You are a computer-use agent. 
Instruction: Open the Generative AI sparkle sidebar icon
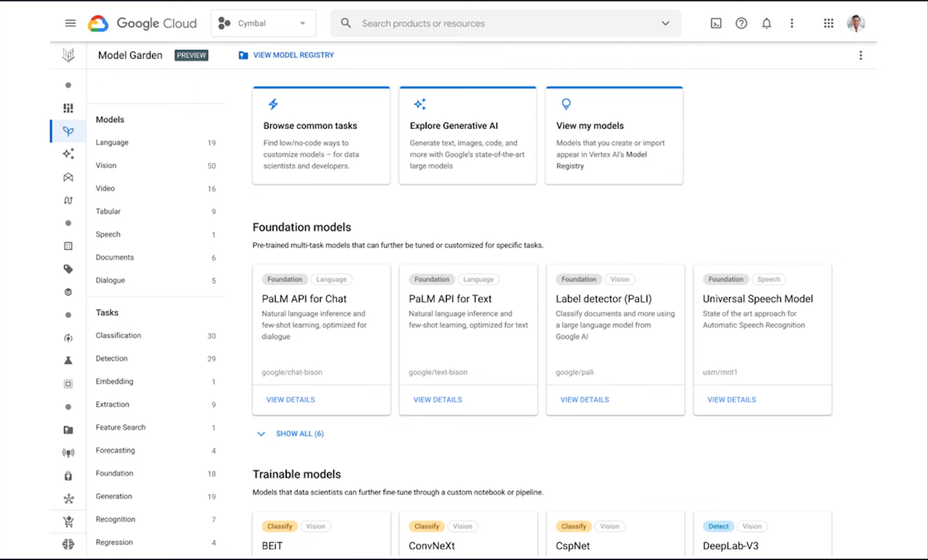click(68, 154)
